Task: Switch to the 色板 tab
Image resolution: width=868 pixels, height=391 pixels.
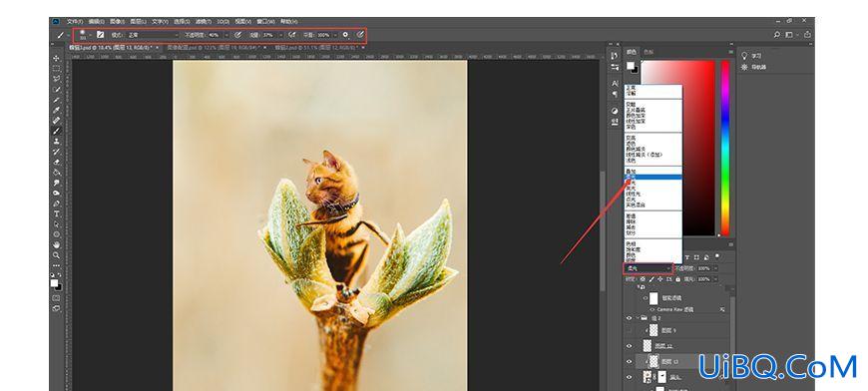Action: tap(648, 52)
